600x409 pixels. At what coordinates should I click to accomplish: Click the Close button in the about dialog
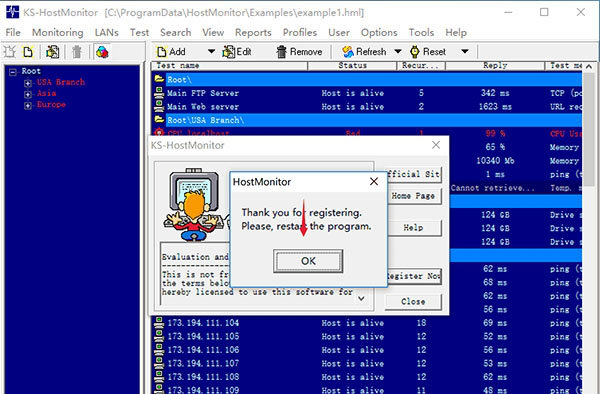413,301
